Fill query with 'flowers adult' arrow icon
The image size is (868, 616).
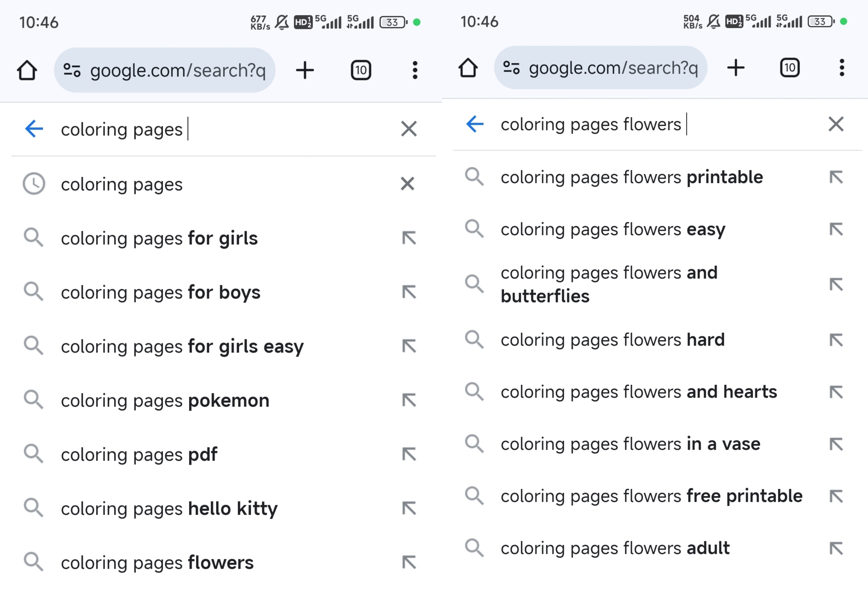coord(836,548)
